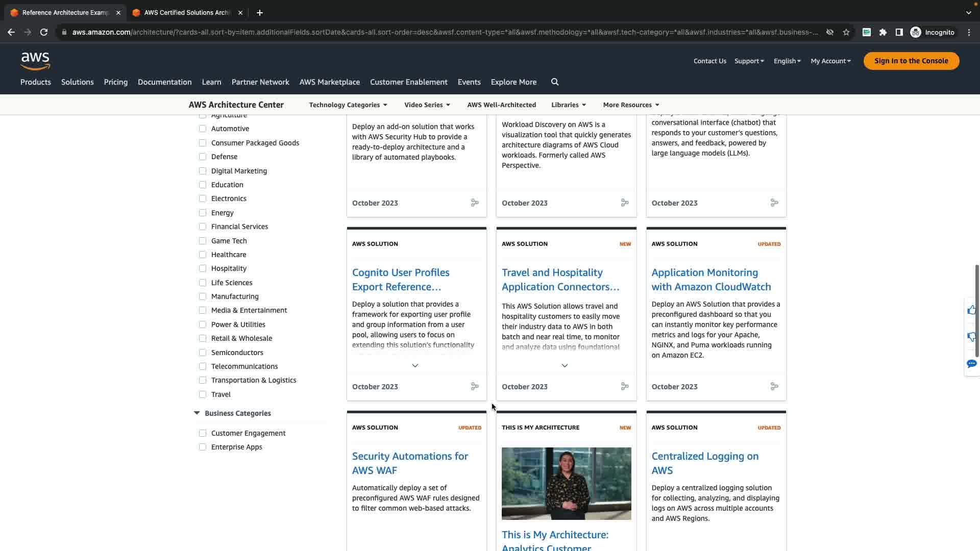Click Sign In to the Console button
This screenshot has height=551, width=980.
click(911, 61)
